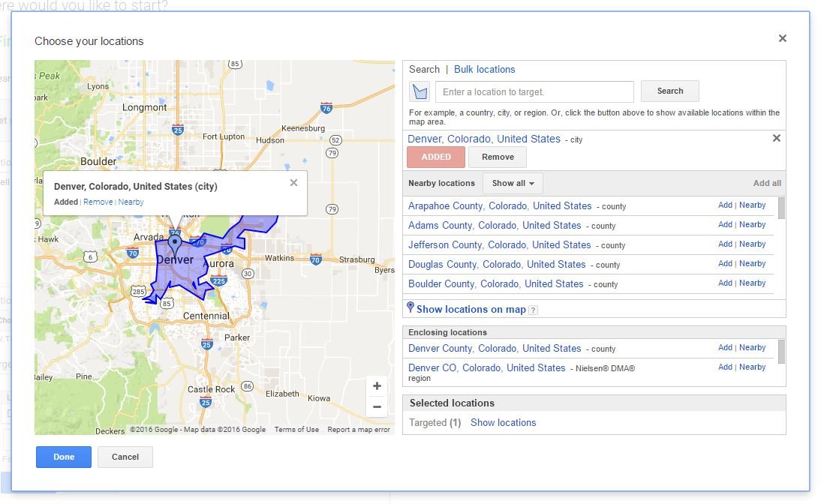Zoom out using the map's minus icon
827x504 pixels.
(x=377, y=406)
